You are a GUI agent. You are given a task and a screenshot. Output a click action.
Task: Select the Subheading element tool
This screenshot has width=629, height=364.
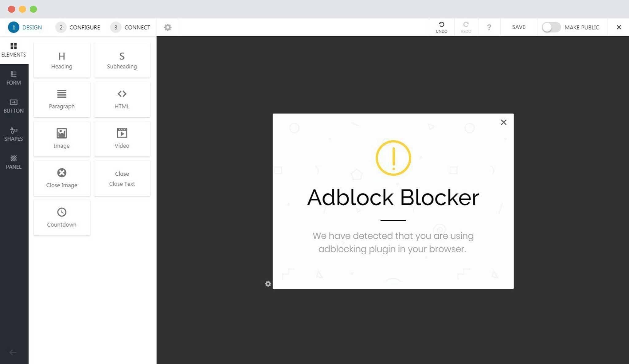tap(122, 59)
